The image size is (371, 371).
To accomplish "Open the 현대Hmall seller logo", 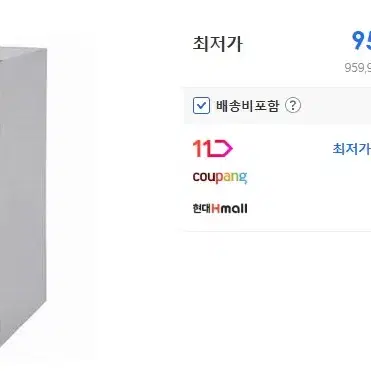I will click(x=220, y=209).
